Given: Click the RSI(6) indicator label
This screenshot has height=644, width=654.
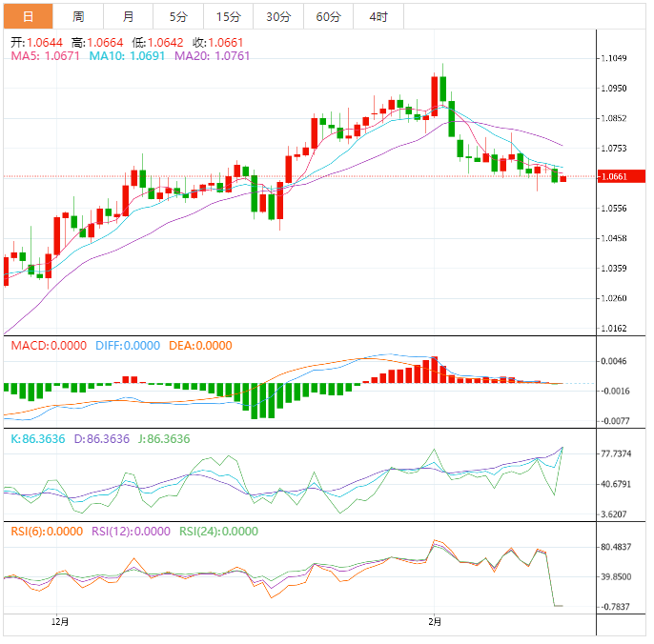Looking at the screenshot, I should click(47, 532).
